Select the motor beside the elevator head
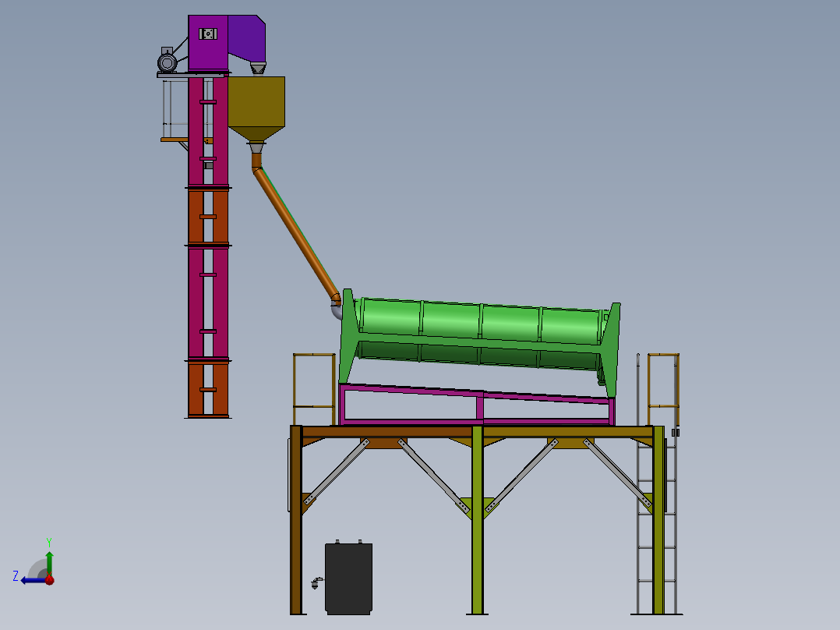This screenshot has width=840, height=630. click(x=167, y=60)
